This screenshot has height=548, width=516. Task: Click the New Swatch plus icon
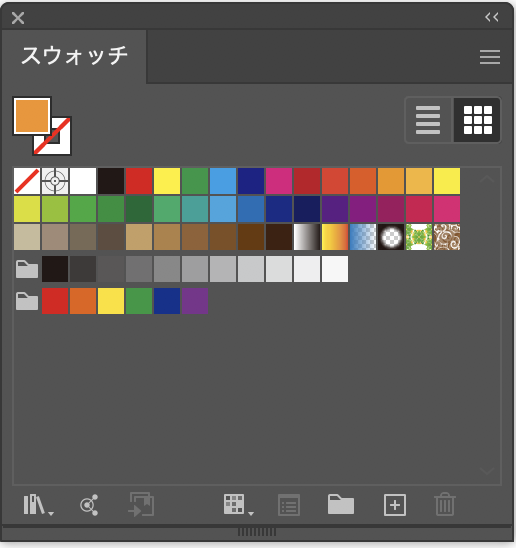tap(395, 505)
